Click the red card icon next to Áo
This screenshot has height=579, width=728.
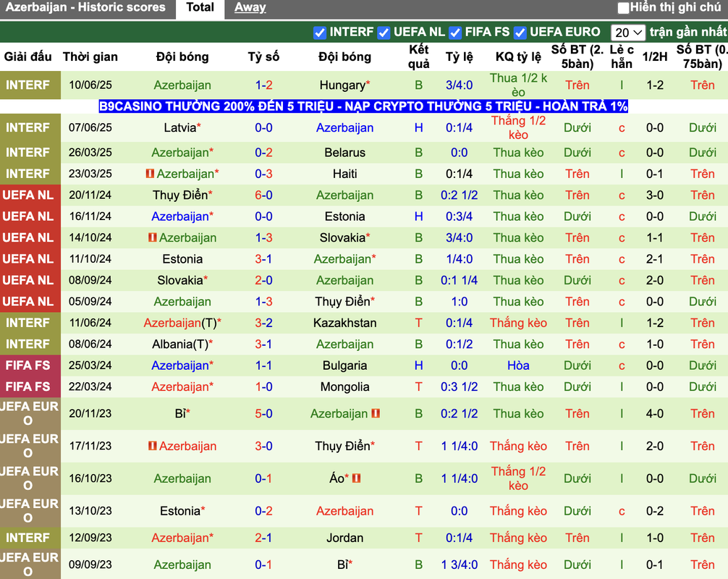[x=357, y=478]
